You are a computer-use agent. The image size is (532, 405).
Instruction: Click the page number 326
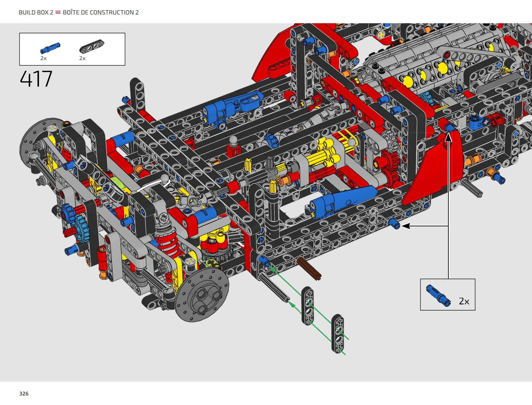click(24, 393)
